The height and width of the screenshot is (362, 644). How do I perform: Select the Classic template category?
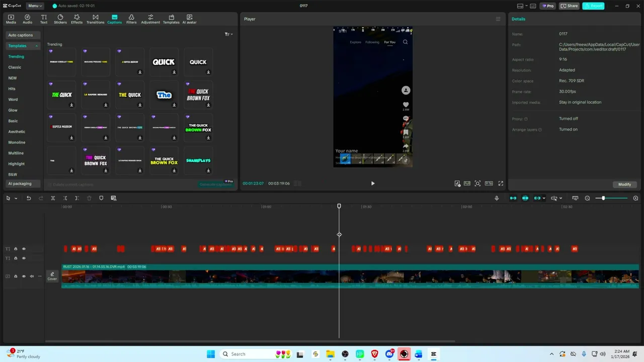click(x=15, y=67)
